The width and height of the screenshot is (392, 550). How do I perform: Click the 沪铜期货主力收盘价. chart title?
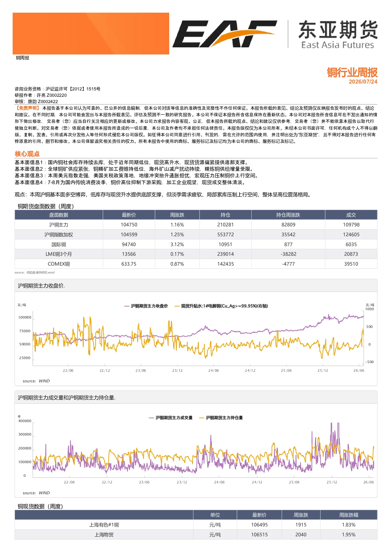point(41,286)
